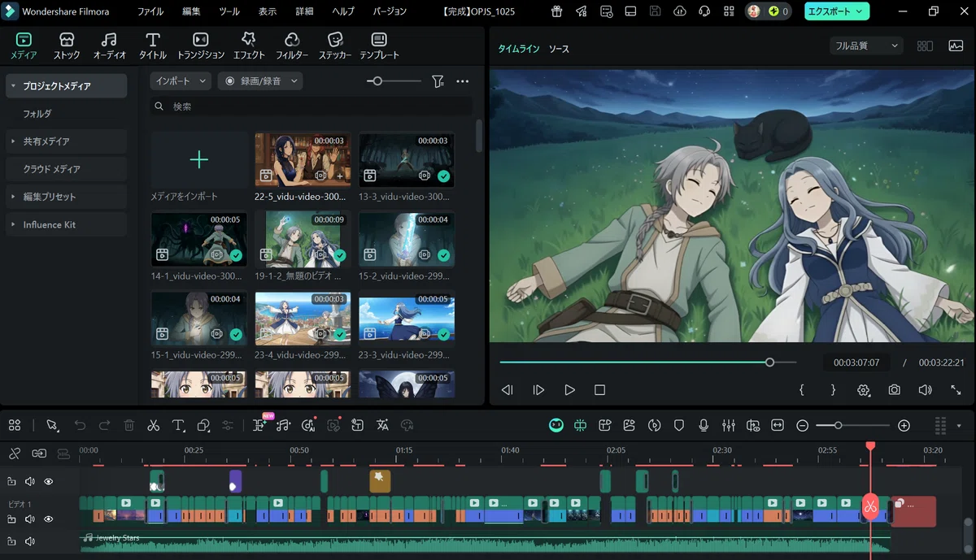Open the 録画/録音 dropdown
976x560 pixels.
click(261, 81)
